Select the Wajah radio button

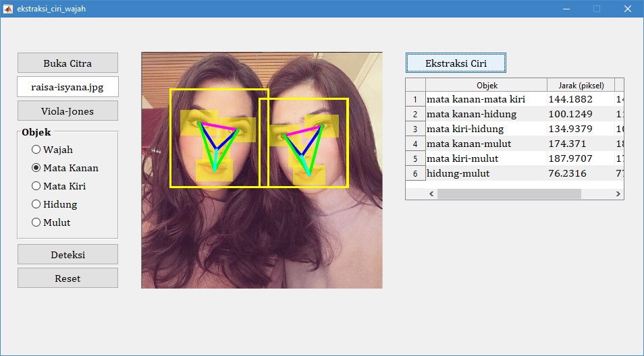tap(36, 150)
